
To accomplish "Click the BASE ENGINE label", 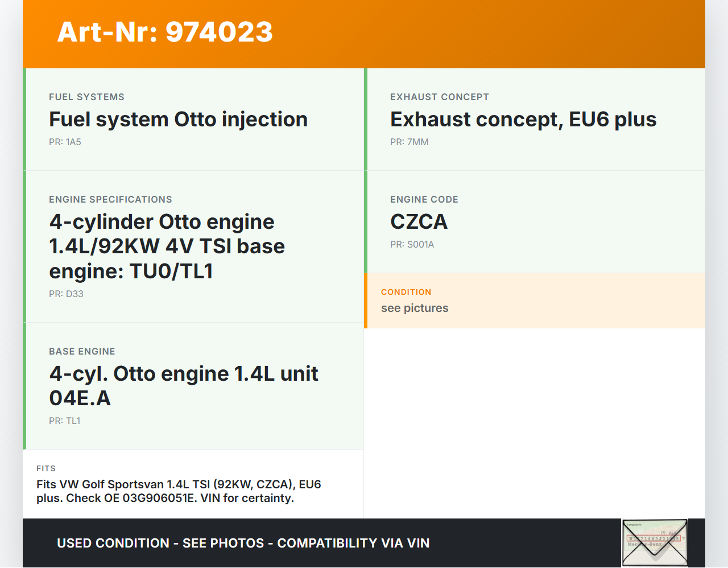I will pos(82,352).
